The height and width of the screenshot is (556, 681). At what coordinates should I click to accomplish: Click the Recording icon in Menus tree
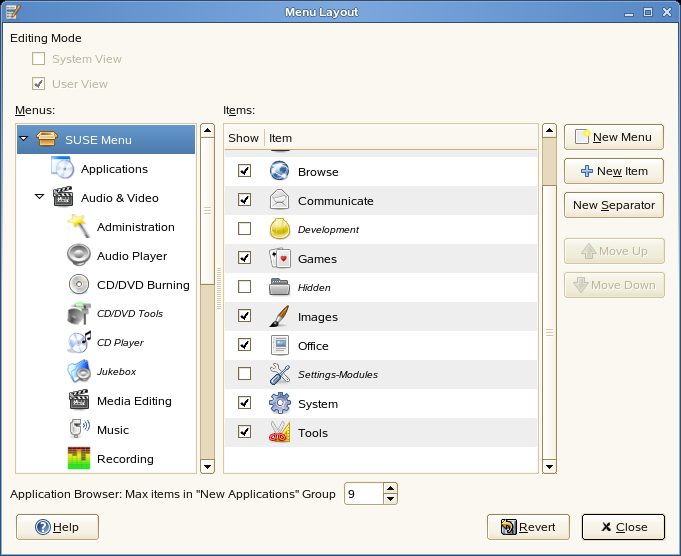coord(79,459)
